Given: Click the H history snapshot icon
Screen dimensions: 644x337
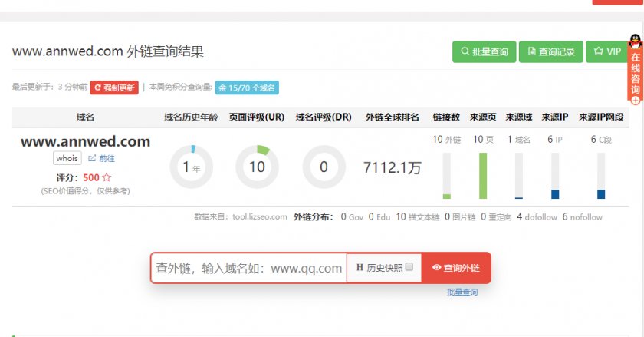Looking at the screenshot, I should pyautogui.click(x=360, y=268).
